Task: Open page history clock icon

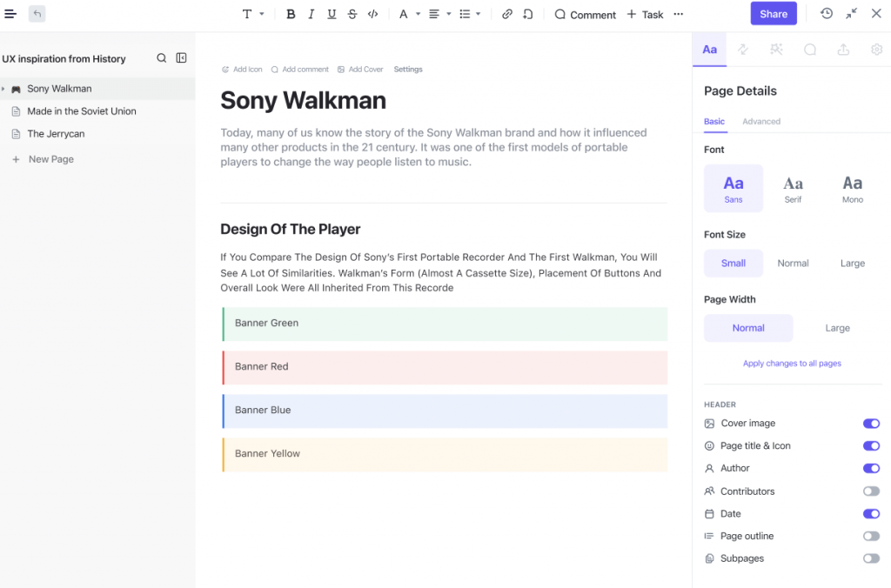Action: click(x=827, y=14)
